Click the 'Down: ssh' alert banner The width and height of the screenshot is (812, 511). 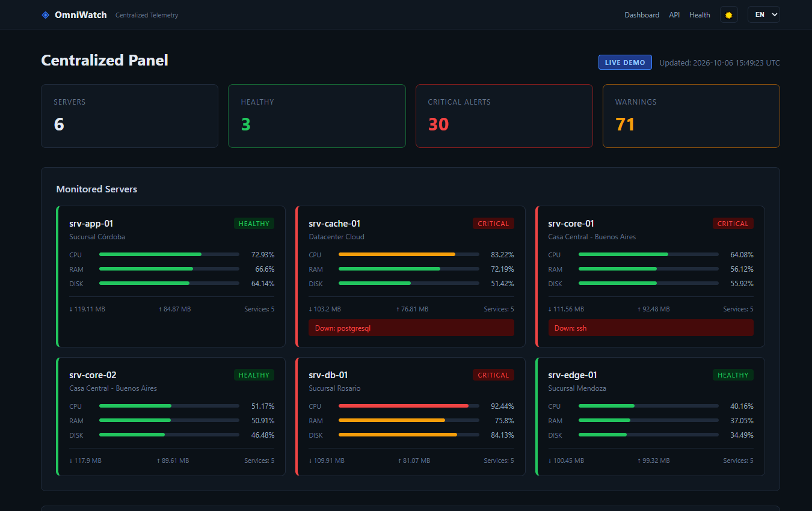pyautogui.click(x=651, y=328)
